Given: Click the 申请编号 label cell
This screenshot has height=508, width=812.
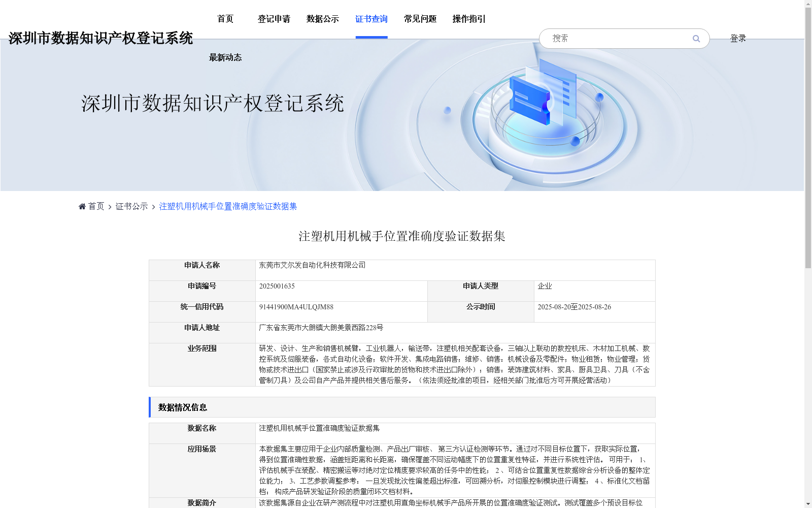Looking at the screenshot, I should (x=202, y=291).
